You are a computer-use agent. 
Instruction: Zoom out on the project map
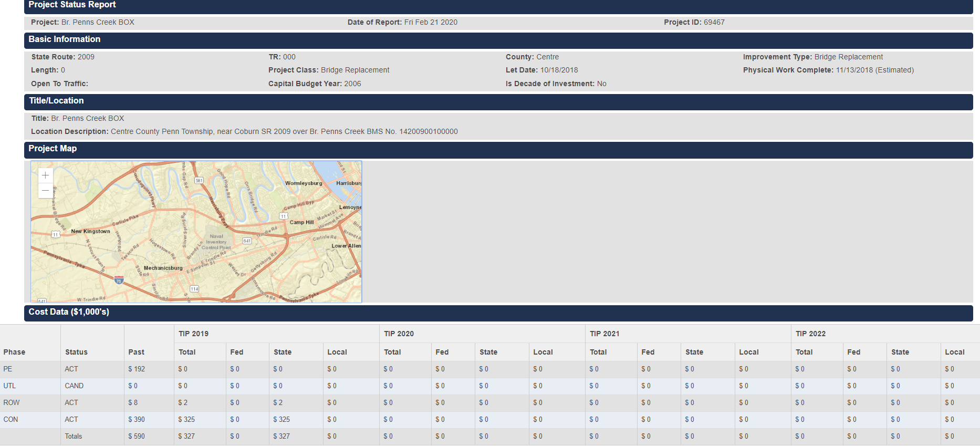[x=46, y=191]
